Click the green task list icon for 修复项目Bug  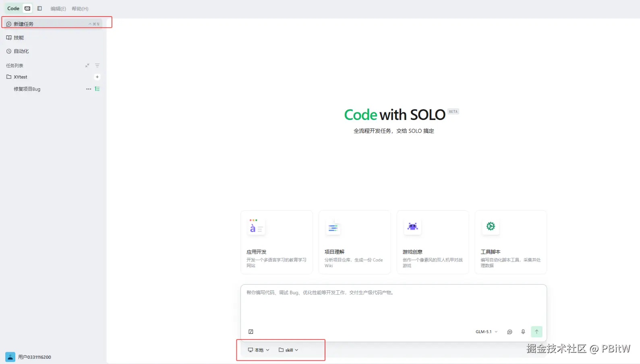pos(97,89)
